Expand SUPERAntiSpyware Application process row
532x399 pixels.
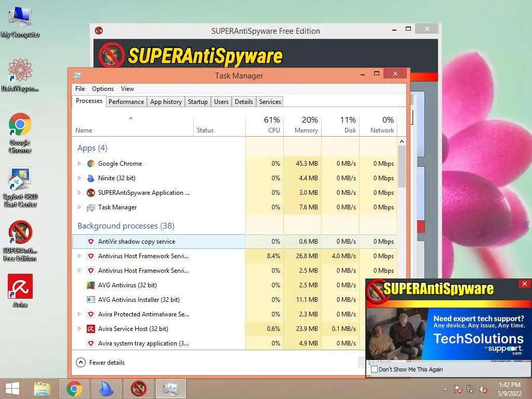point(79,193)
